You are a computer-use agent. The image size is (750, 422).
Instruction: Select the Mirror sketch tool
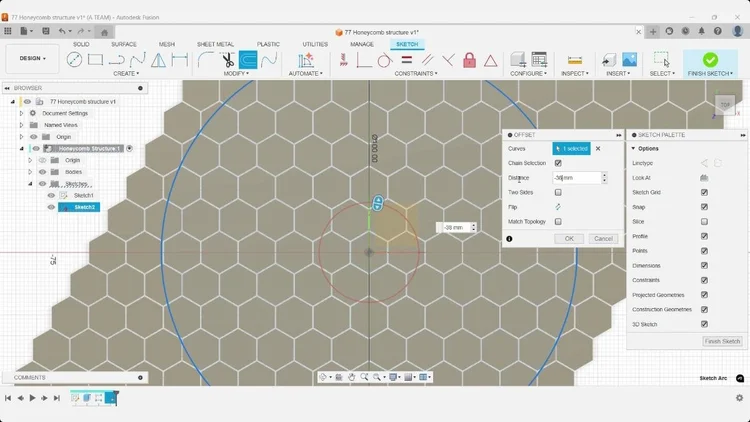pos(158,60)
